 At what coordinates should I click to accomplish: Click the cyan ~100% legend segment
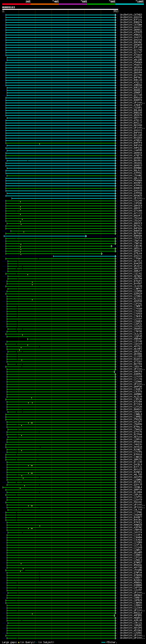(130, 4)
